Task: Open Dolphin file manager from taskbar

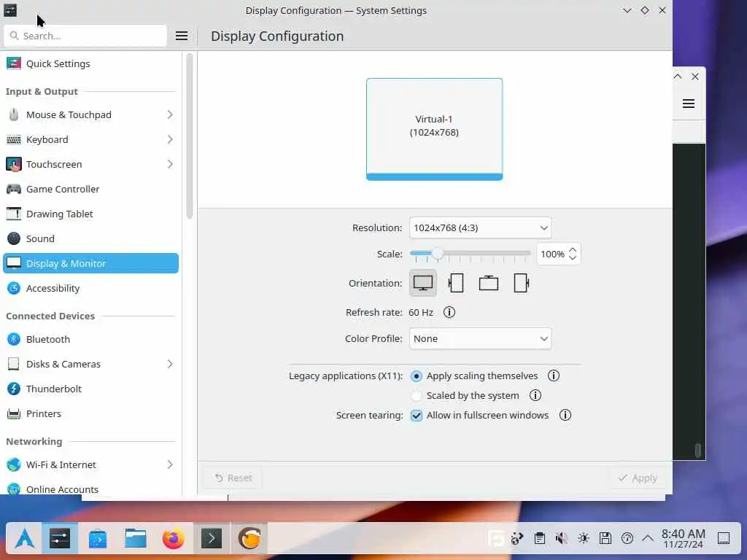Action: pyautogui.click(x=136, y=539)
